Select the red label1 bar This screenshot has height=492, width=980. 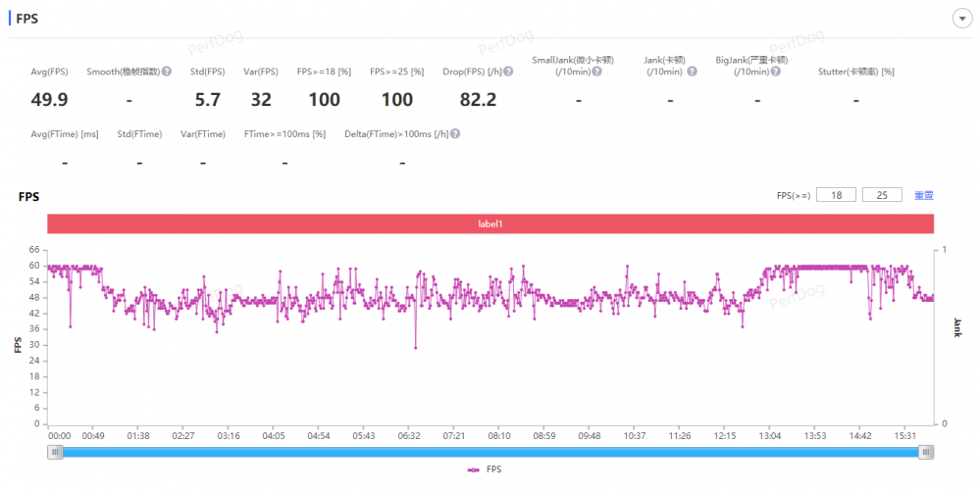(490, 223)
